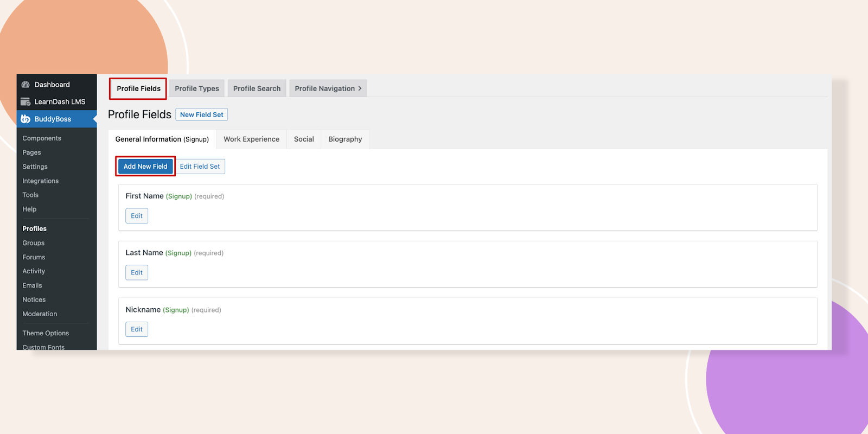Open Notices in the sidebar

[34, 299]
